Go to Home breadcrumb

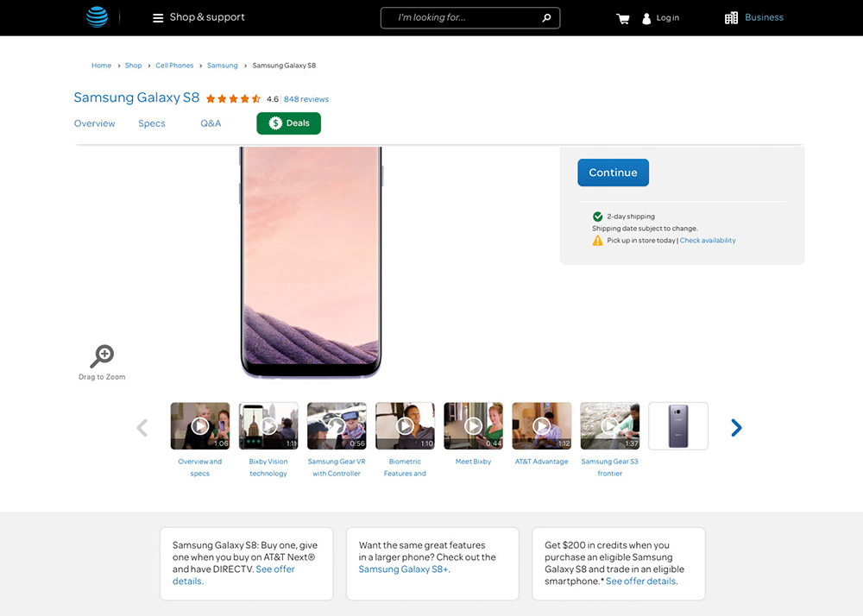(x=101, y=66)
